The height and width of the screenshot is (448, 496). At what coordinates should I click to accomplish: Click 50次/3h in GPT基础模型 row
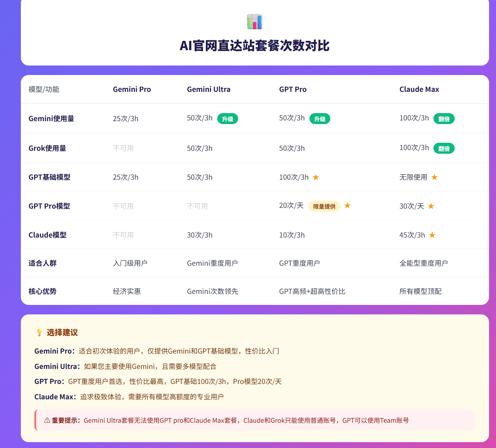click(x=200, y=177)
